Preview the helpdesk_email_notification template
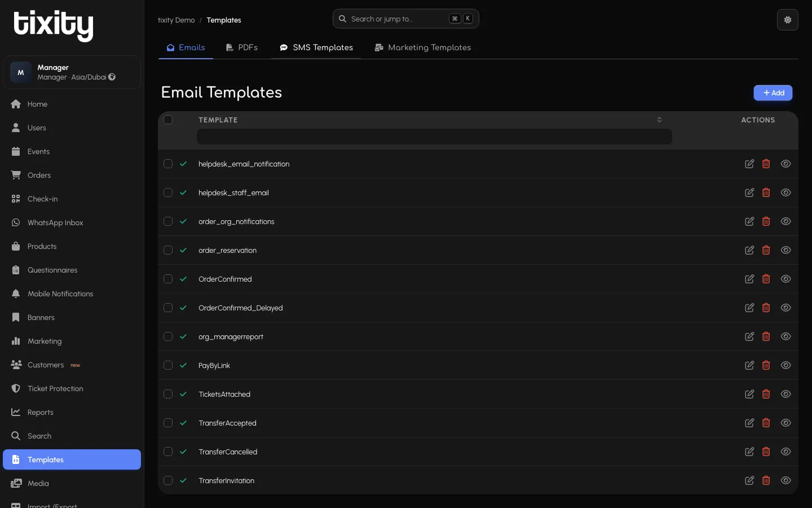The height and width of the screenshot is (508, 812). (x=786, y=164)
